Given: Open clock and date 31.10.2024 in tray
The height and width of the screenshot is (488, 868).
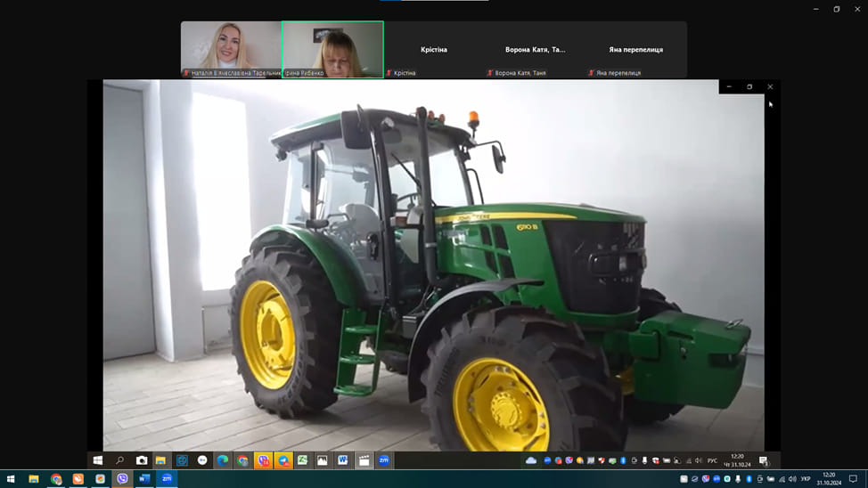Looking at the screenshot, I should coord(829,479).
